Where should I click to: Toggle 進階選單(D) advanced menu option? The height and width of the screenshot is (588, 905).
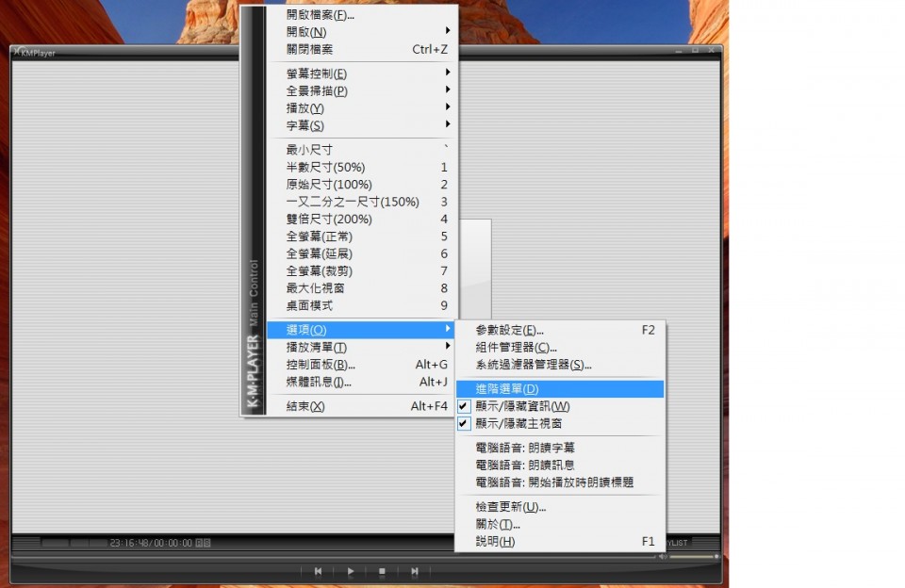(x=507, y=388)
